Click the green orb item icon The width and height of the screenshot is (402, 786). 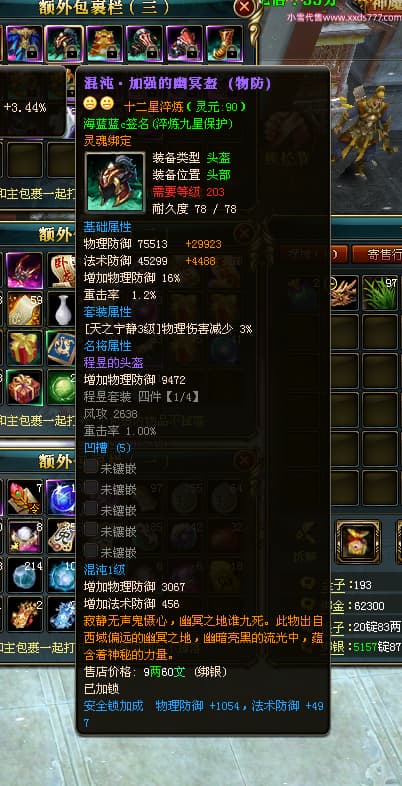click(x=64, y=387)
